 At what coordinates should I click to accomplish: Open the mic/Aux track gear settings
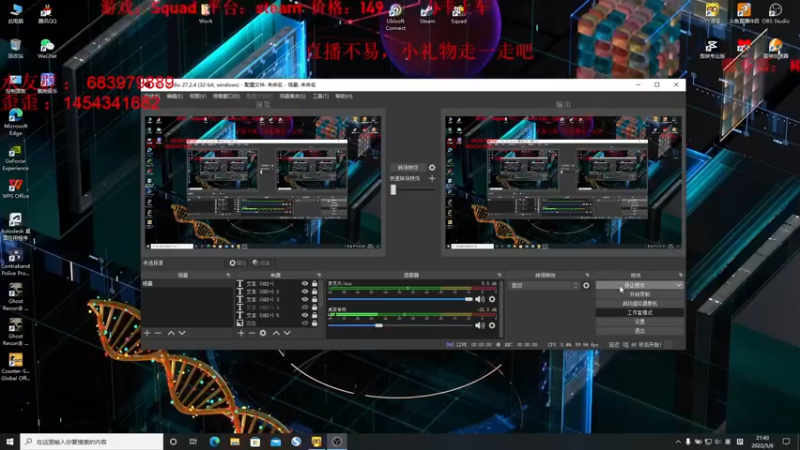tap(492, 299)
